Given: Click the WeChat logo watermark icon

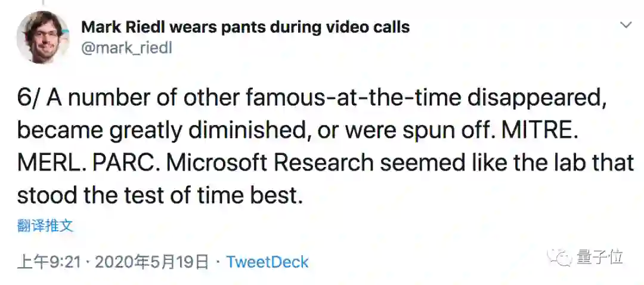Looking at the screenshot, I should (x=561, y=257).
